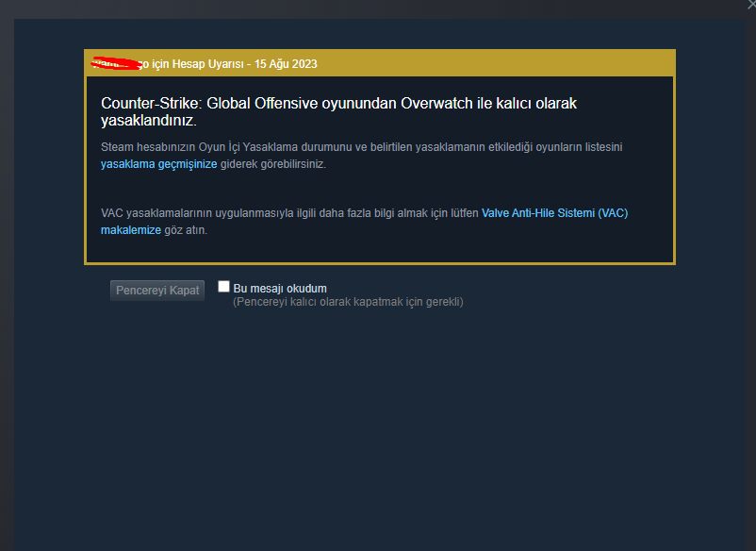Click the word "Overwatch" in the heading

point(436,103)
